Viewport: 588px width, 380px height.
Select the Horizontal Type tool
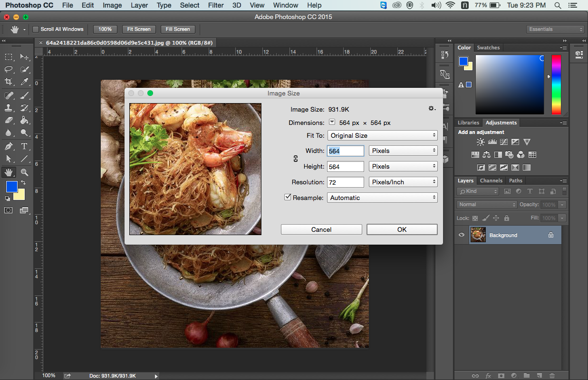coord(24,146)
